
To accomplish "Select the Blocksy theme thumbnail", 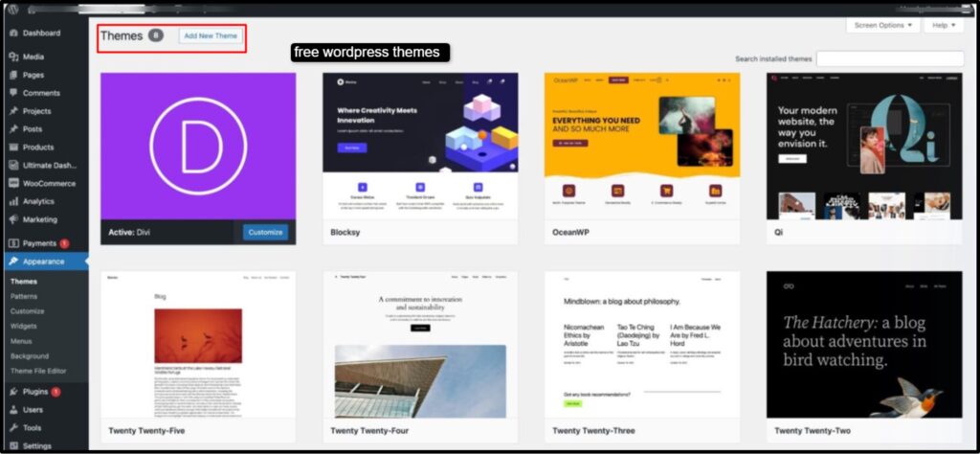I will pos(420,147).
